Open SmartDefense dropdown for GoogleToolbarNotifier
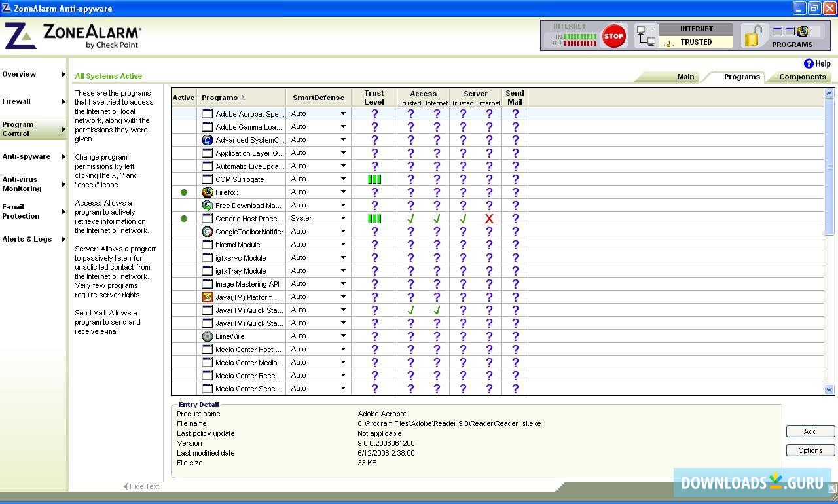The height and width of the screenshot is (504, 838). [x=343, y=232]
